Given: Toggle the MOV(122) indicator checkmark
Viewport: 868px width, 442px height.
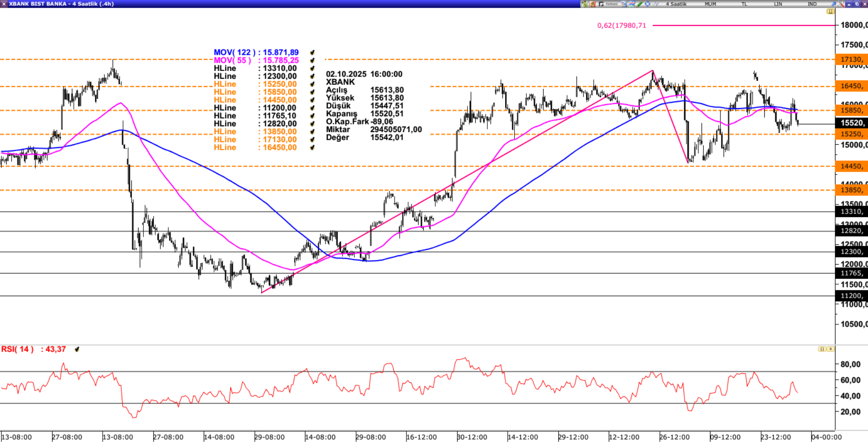Looking at the screenshot, I should 312,52.
